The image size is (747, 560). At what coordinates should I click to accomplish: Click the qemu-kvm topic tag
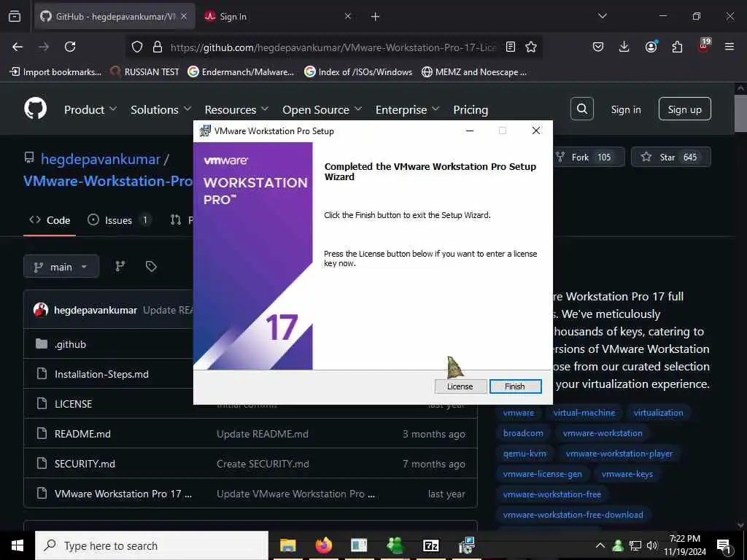click(525, 454)
